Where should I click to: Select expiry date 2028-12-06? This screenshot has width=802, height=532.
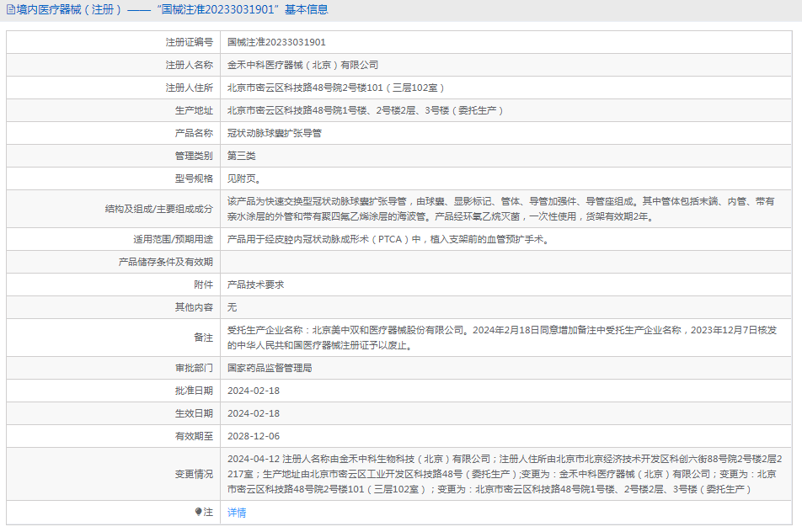254,436
